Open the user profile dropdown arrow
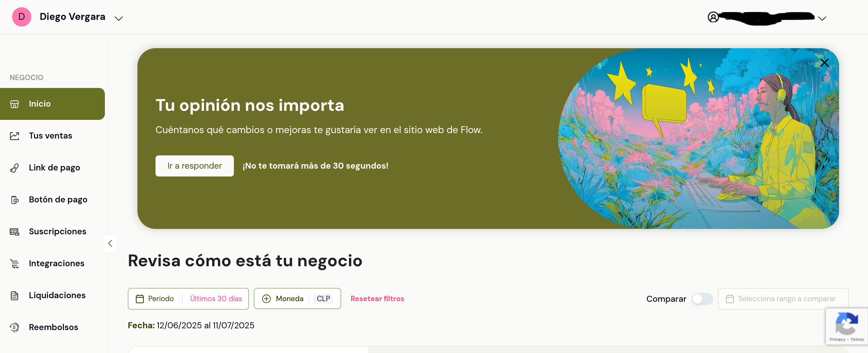The width and height of the screenshot is (868, 353). click(822, 19)
